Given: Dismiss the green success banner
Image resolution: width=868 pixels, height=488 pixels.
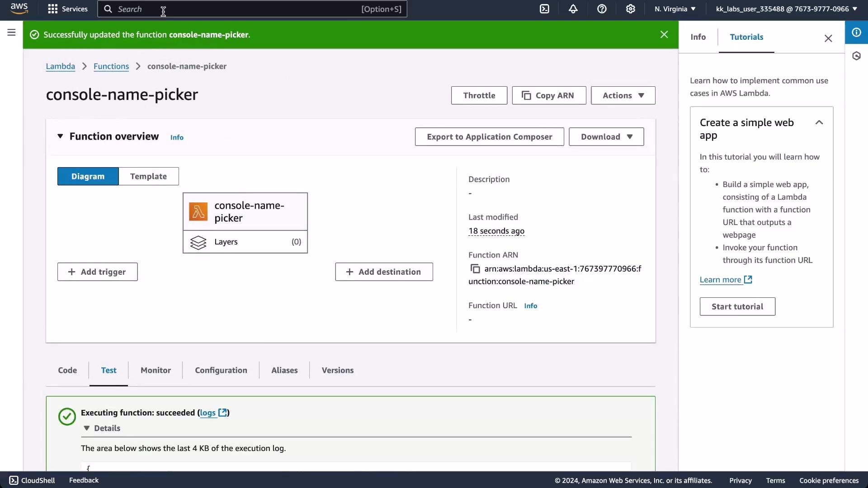Looking at the screenshot, I should pyautogui.click(x=664, y=34).
